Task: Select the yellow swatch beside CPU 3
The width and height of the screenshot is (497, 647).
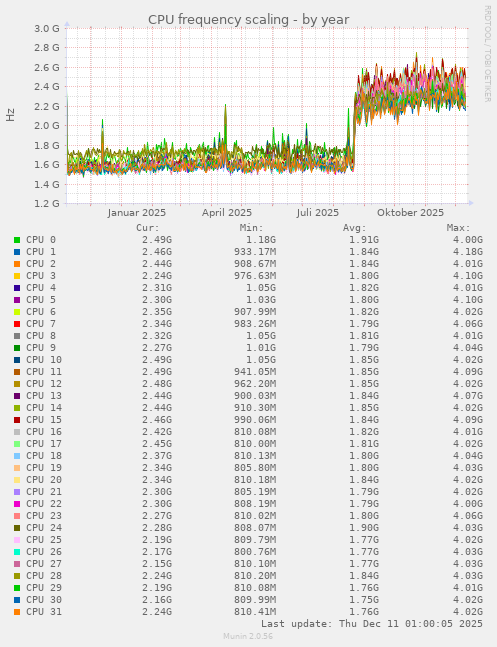Action: click(x=17, y=276)
